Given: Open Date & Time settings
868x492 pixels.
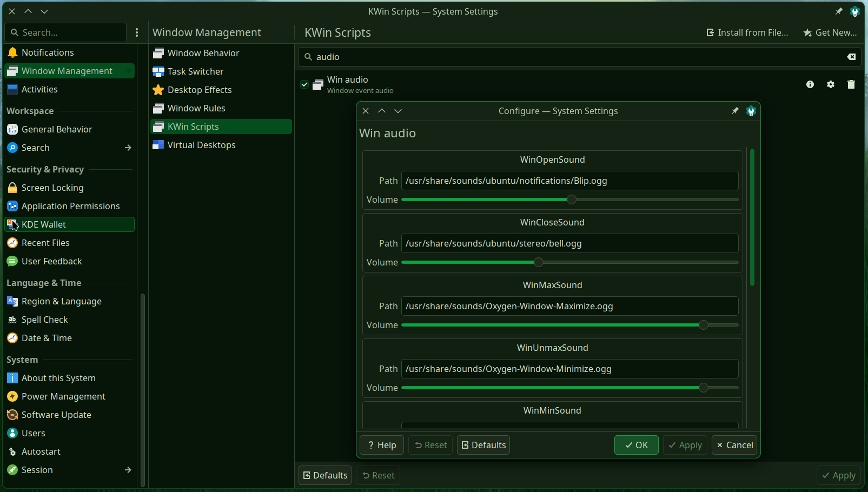Looking at the screenshot, I should tap(69, 338).
